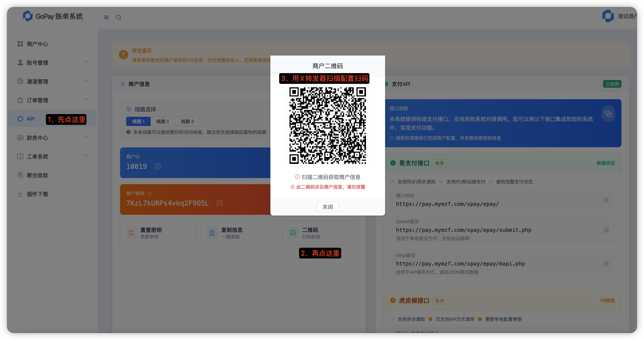The height and width of the screenshot is (340, 644).
Task: Copy the 商户ID 10019
Action: pyautogui.click(x=158, y=166)
